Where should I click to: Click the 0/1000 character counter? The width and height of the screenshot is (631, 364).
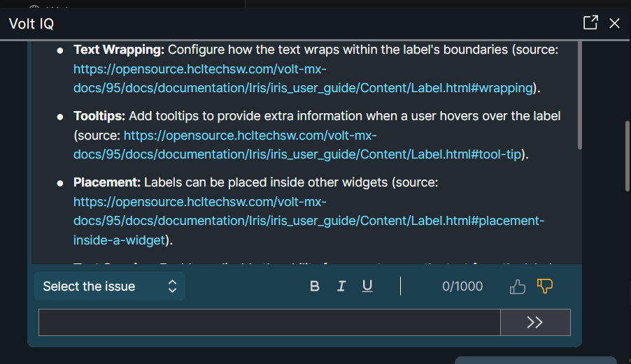tap(462, 286)
